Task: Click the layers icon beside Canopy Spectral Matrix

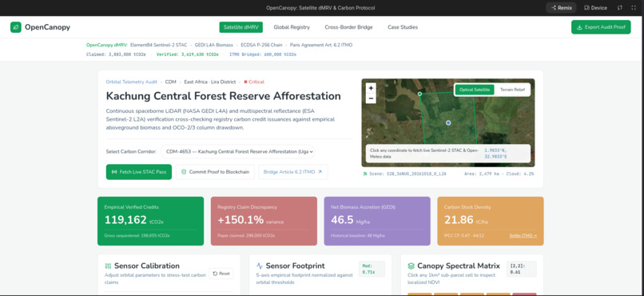Action: coord(411,266)
